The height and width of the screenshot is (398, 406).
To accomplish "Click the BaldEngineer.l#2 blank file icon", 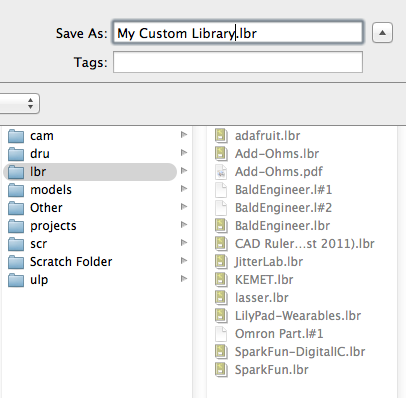I will tap(221, 208).
